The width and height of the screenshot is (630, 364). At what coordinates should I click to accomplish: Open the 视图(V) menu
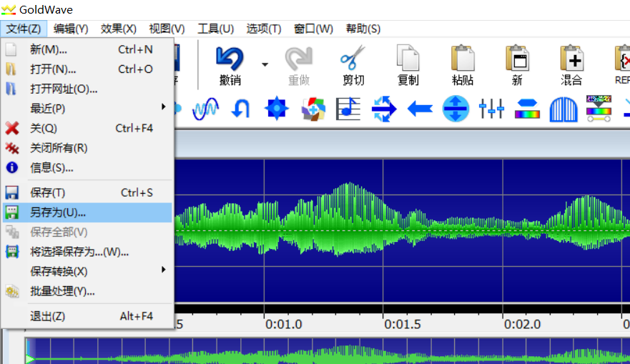click(x=167, y=29)
